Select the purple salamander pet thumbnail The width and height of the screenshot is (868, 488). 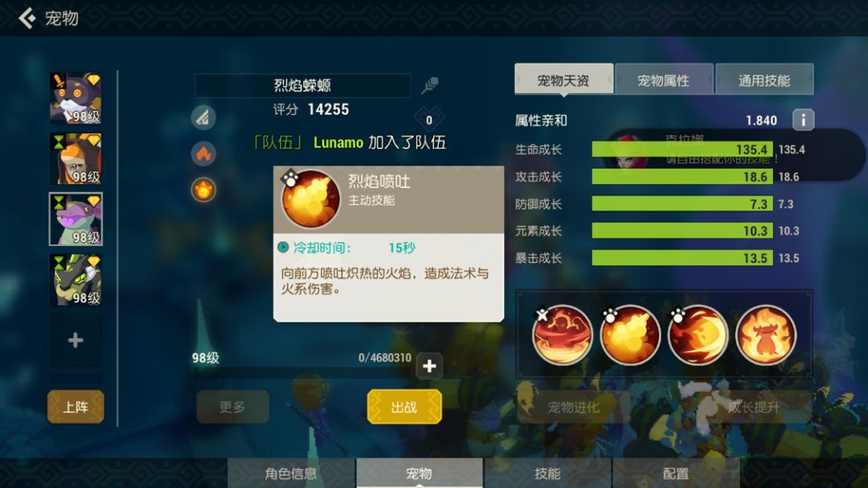pos(76,219)
